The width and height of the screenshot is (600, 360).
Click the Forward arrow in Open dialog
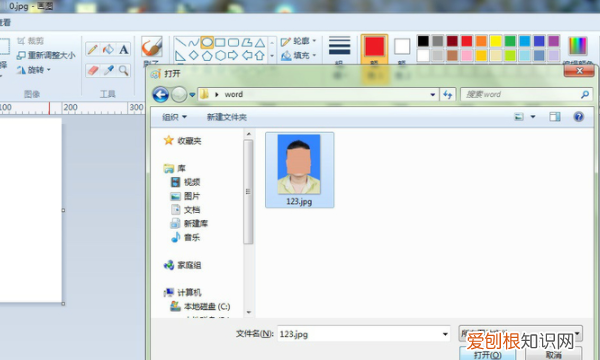179,94
